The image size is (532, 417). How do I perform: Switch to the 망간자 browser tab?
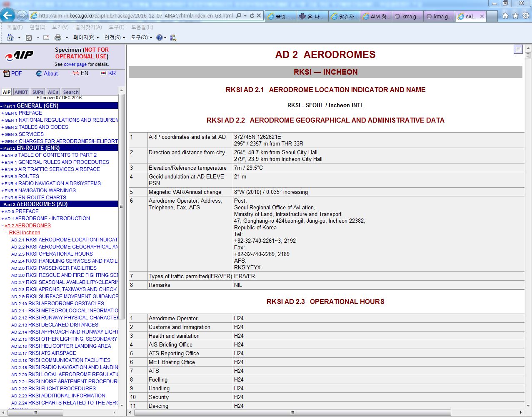(344, 16)
